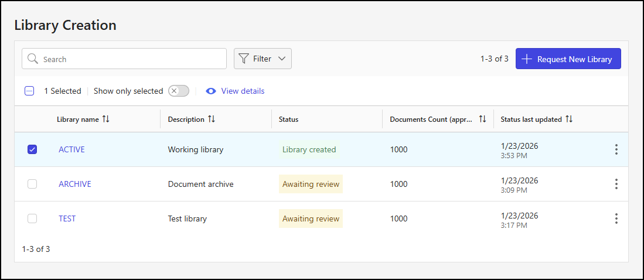Click the funnel filter icon

[x=244, y=59]
